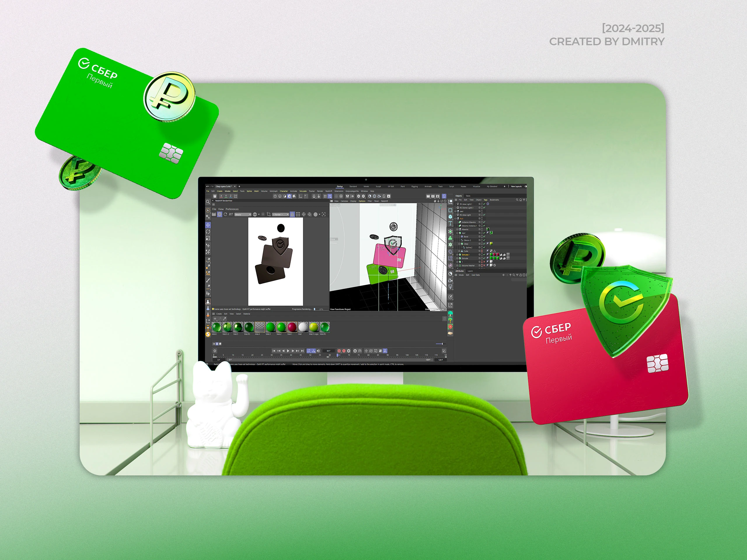747x560 pixels.
Task: Click the RT button in Redshift RenderView
Action: 231,214
